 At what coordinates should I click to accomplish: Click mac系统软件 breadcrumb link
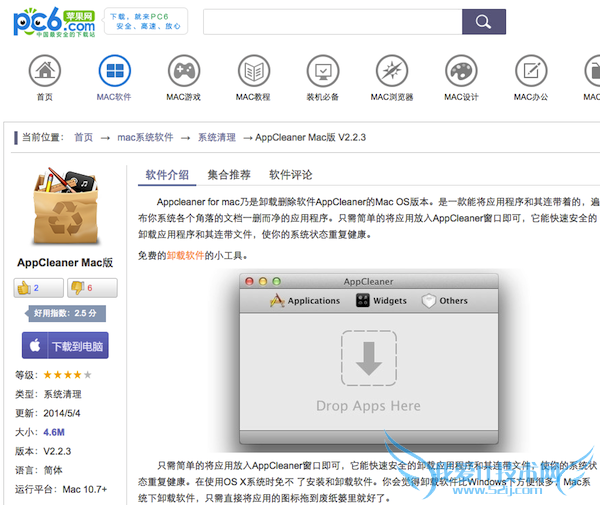(145, 137)
